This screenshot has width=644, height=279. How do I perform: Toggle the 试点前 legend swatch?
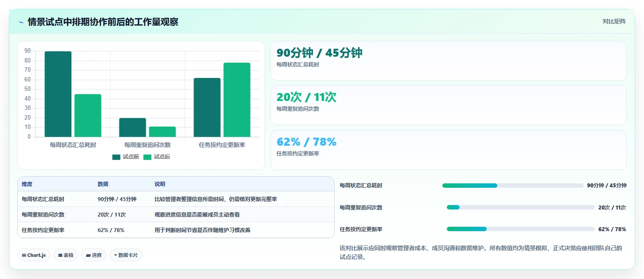(116, 157)
